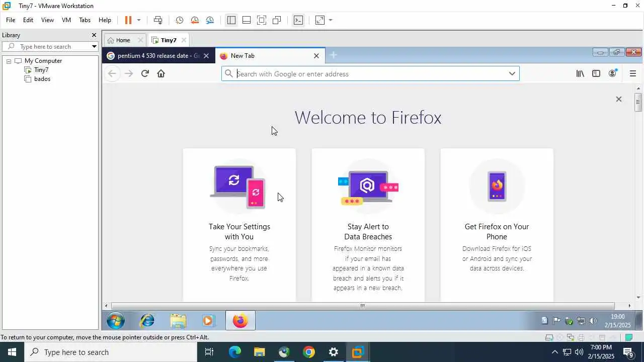Select bados in the library tree
This screenshot has height=362, width=644.
point(42,79)
